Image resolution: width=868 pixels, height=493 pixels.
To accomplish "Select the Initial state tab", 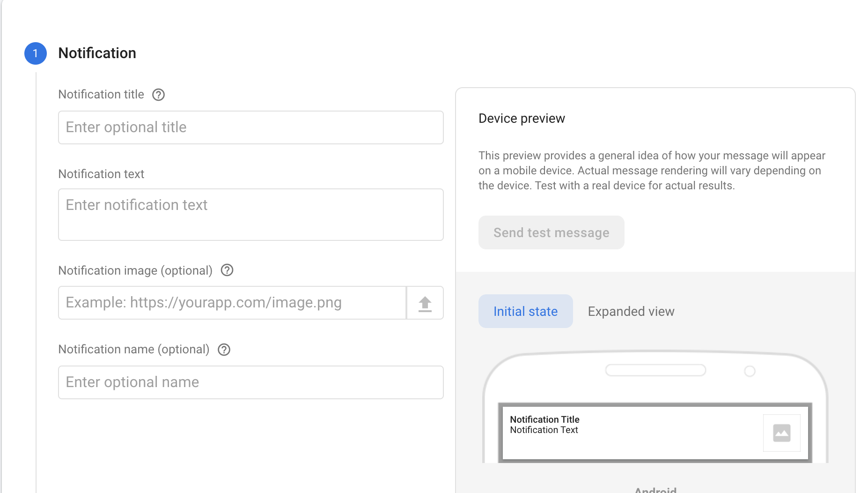I will [526, 311].
